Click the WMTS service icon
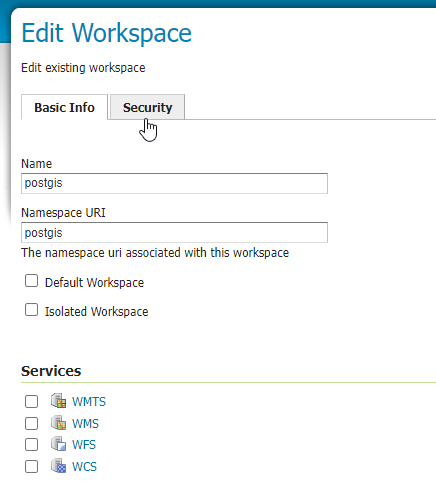Viewport: 436px width, 501px height. [x=58, y=400]
